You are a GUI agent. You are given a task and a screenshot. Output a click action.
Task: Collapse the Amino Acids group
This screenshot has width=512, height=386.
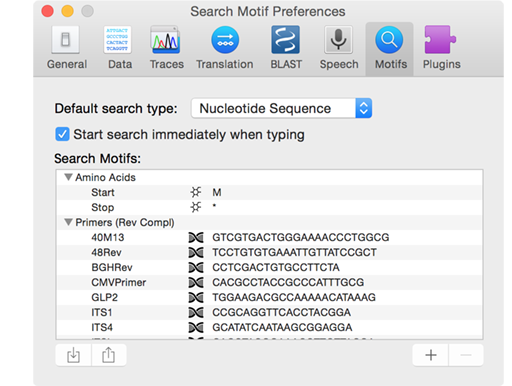point(68,177)
